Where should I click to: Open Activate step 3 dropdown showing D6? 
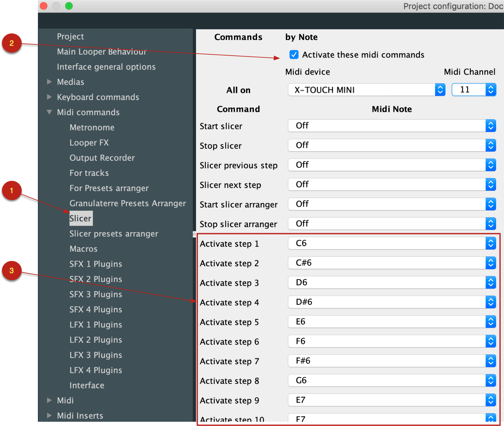[x=392, y=283]
